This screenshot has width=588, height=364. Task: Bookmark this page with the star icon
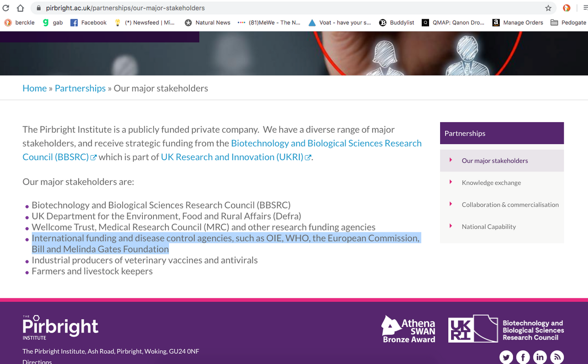tap(548, 8)
